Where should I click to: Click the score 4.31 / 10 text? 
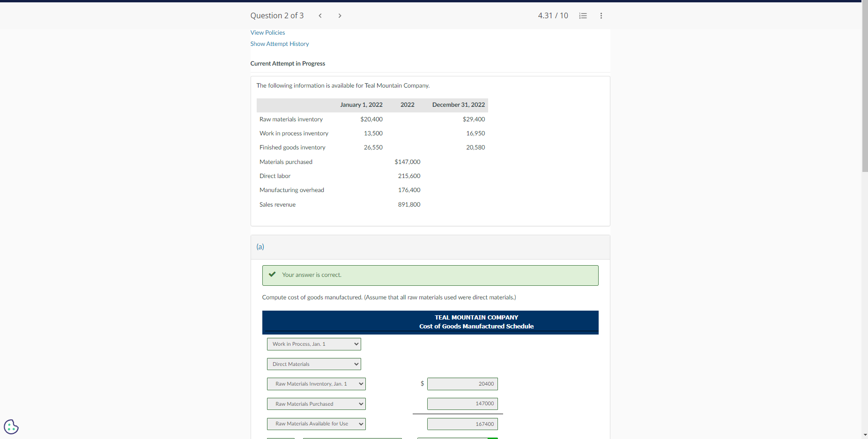[x=553, y=15]
